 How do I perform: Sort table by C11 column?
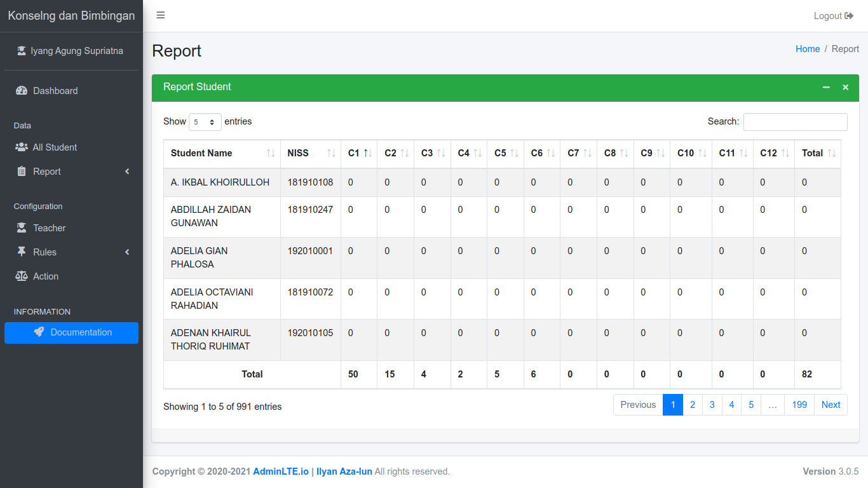tap(733, 154)
